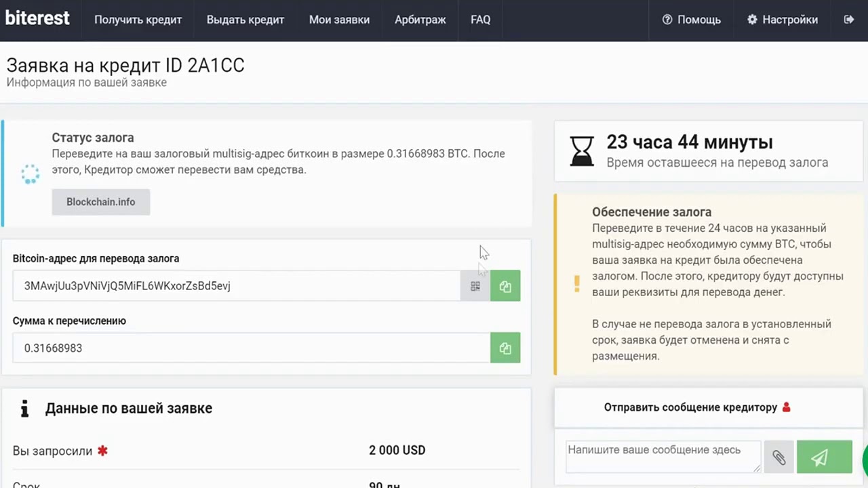
Task: Open Помощь help link
Action: coord(692,20)
